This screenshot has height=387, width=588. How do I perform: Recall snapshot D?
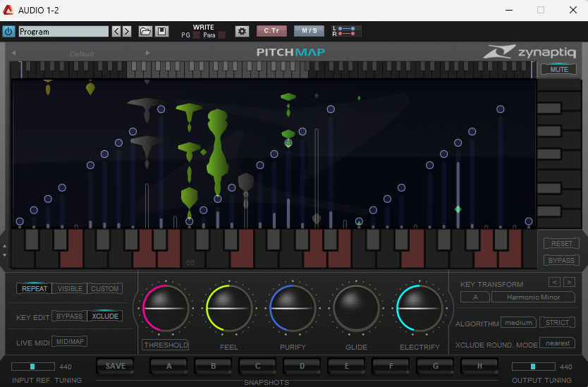click(x=302, y=366)
